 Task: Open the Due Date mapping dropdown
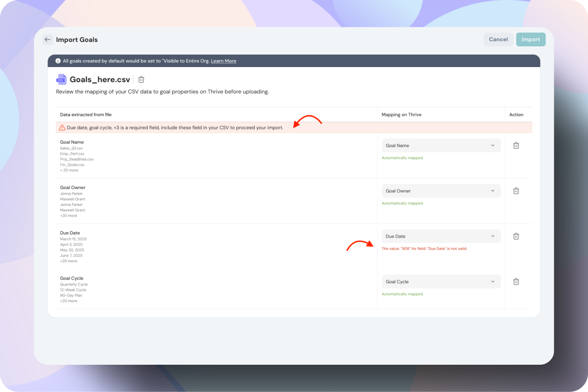click(441, 236)
